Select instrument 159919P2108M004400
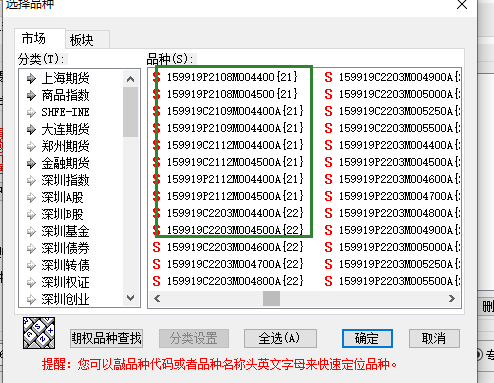Screen dimensions: 494x383 (232, 77)
